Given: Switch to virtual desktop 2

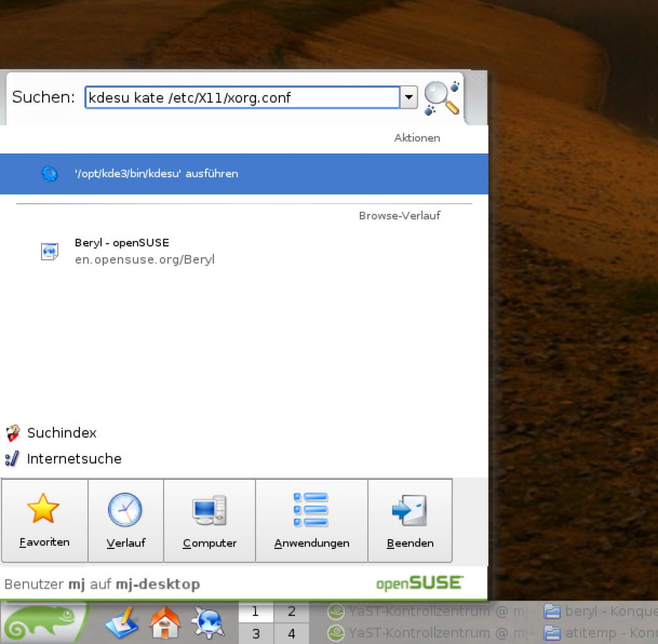Looking at the screenshot, I should pos(292,612).
